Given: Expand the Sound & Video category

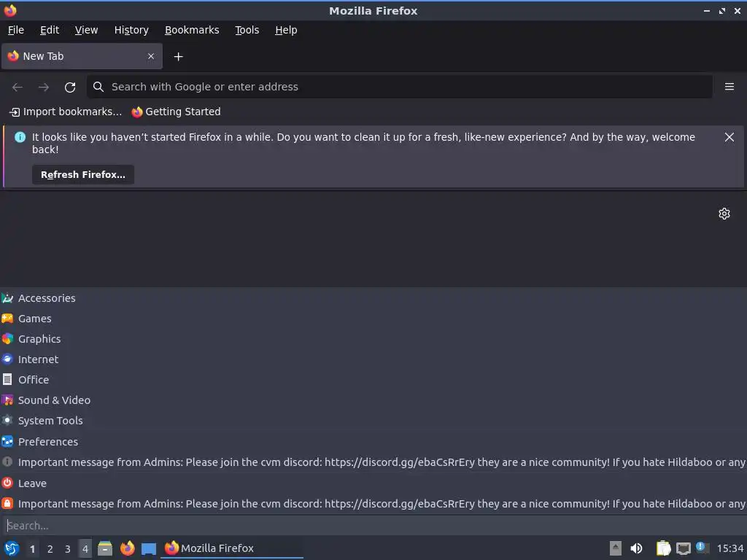Looking at the screenshot, I should tap(373, 400).
